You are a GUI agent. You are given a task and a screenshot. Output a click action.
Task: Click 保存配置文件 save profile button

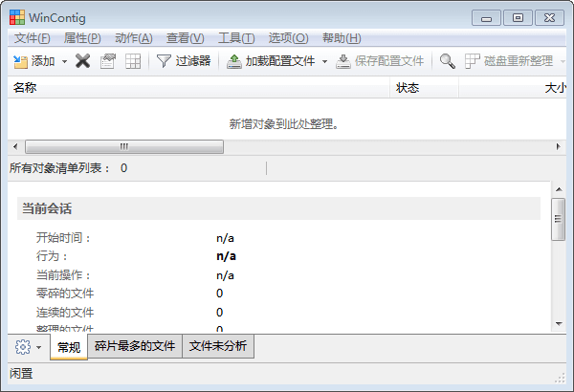point(380,61)
